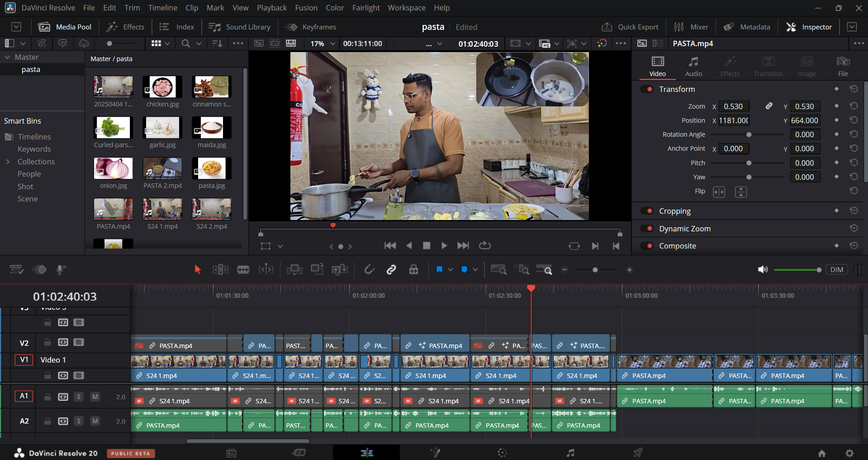This screenshot has width=868, height=460.
Task: Toggle the Dynamic Zoom enable switch
Action: click(647, 229)
